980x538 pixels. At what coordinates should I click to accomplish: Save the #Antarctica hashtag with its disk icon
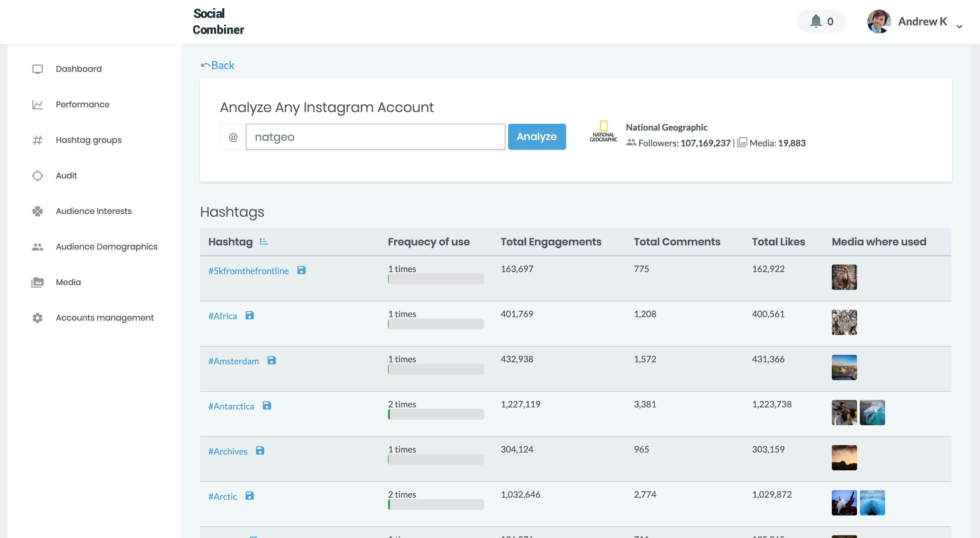point(267,405)
